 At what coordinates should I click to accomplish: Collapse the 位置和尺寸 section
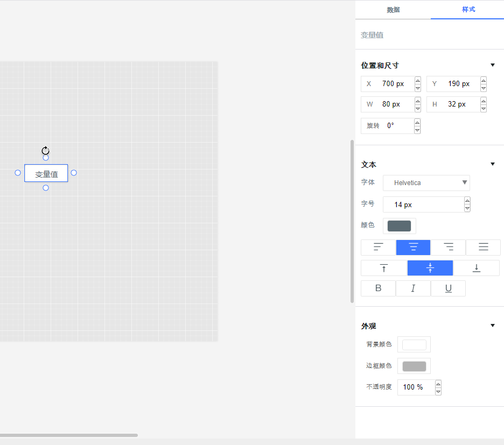pyautogui.click(x=493, y=65)
